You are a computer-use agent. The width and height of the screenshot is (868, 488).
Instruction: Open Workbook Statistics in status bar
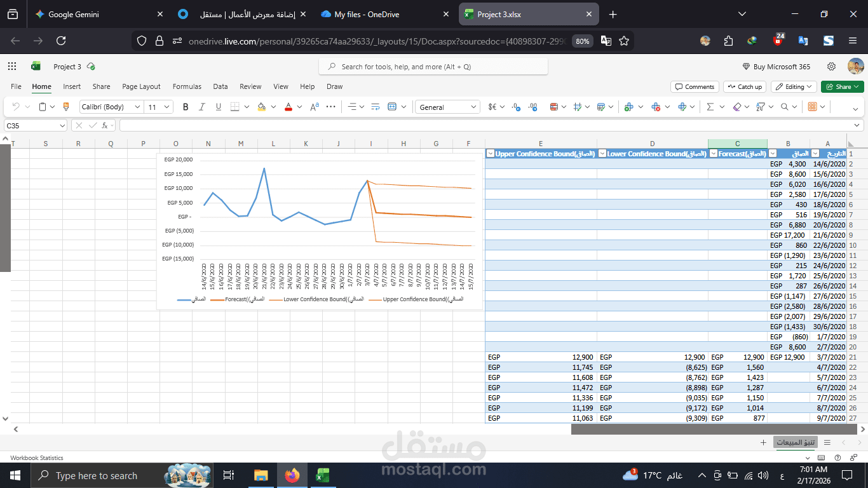(37, 457)
